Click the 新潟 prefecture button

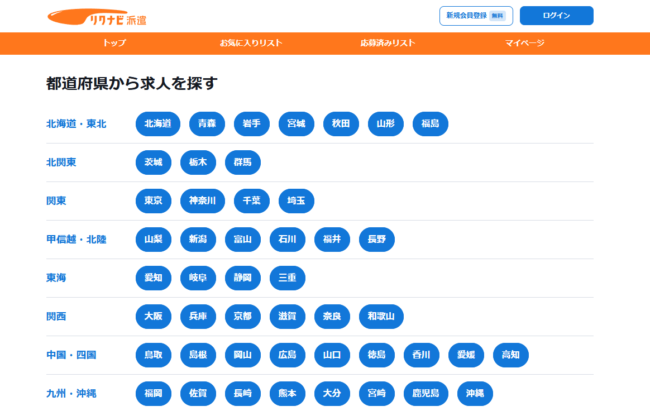click(198, 239)
